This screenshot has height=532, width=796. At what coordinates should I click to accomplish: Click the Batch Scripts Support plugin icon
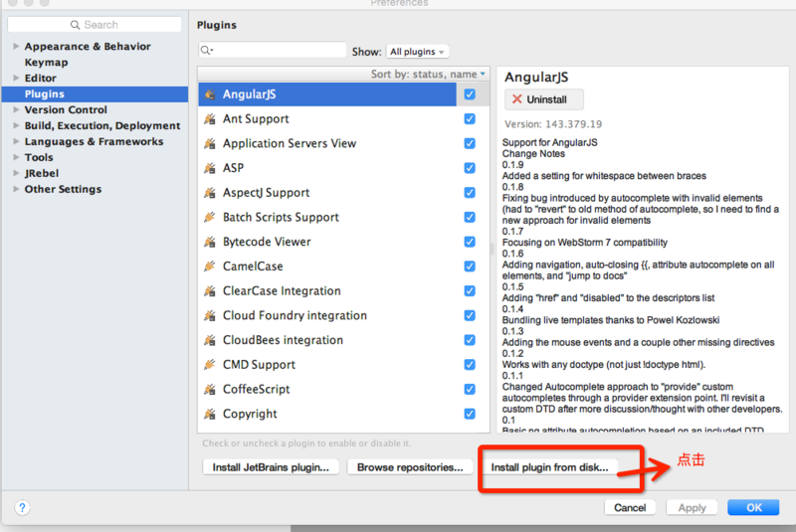(x=210, y=217)
